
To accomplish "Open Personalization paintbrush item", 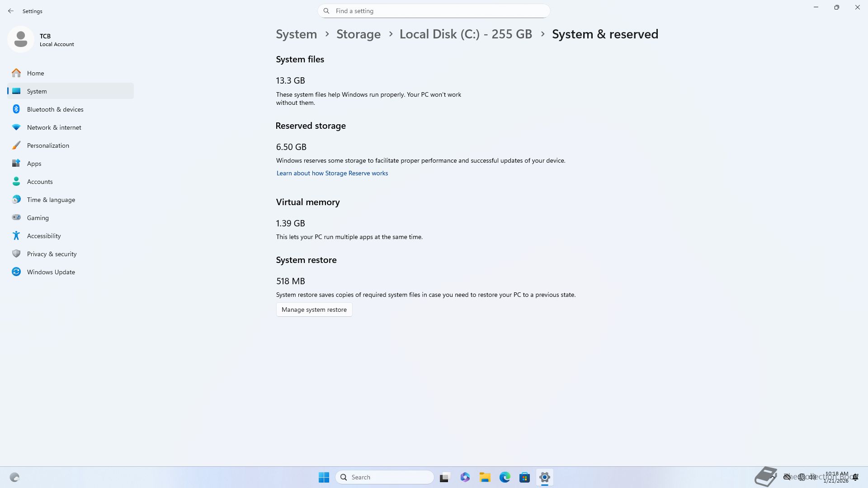I will (16, 145).
